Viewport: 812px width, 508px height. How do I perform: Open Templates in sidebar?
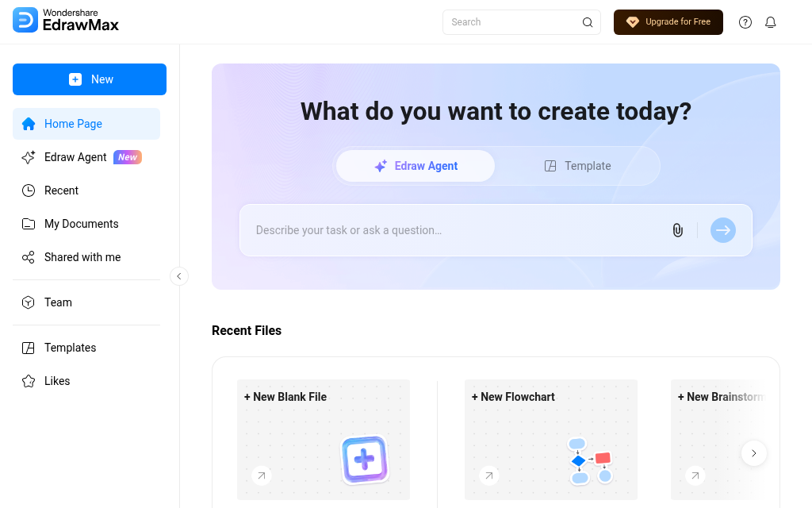click(86, 348)
